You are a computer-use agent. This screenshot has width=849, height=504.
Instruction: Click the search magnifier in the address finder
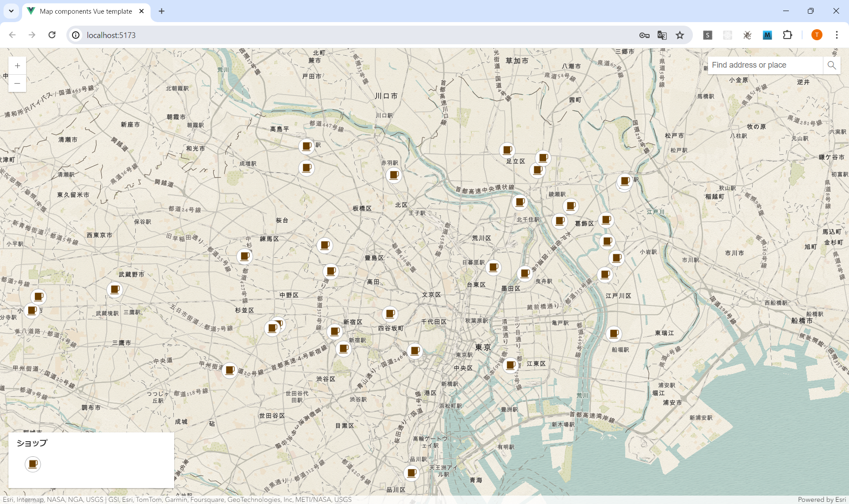(x=831, y=65)
